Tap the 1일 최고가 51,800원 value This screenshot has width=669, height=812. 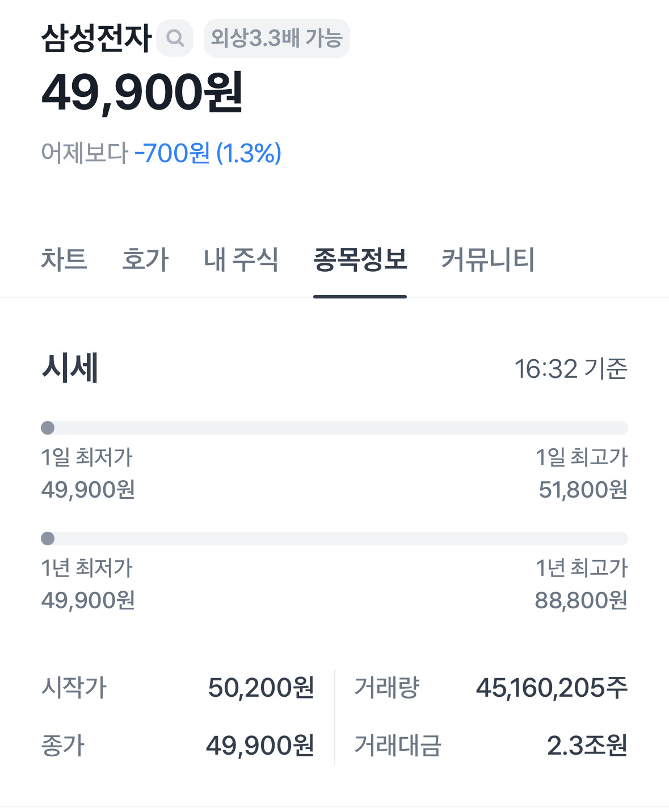pos(583,489)
